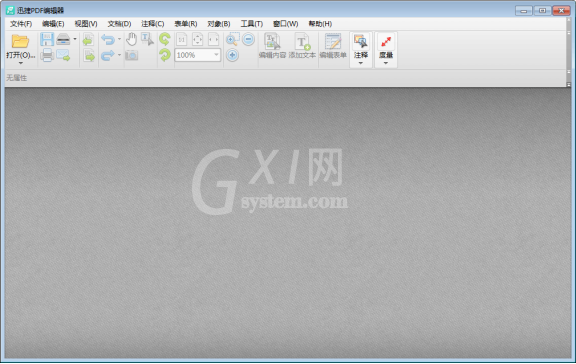Print the document with printer icon

click(x=47, y=55)
